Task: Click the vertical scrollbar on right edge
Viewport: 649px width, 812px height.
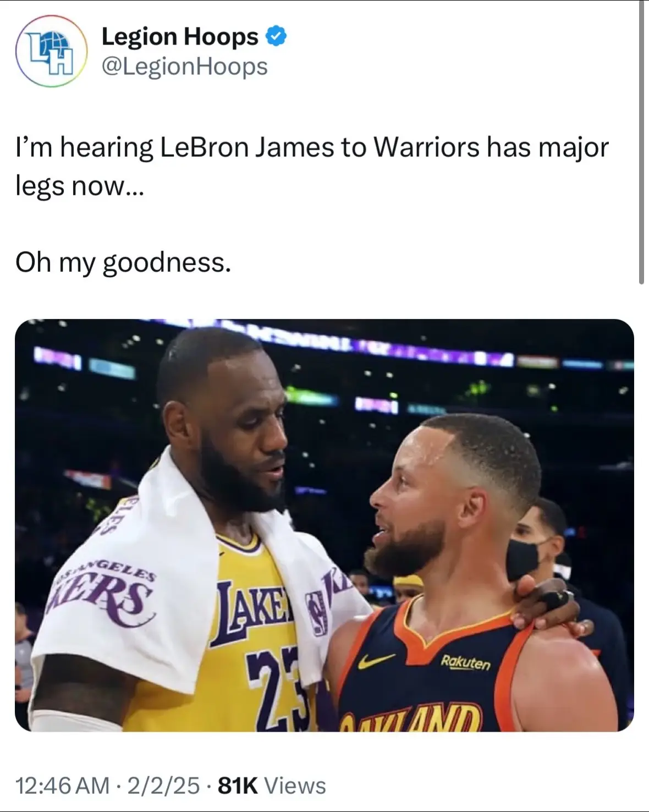Action: [x=641, y=142]
